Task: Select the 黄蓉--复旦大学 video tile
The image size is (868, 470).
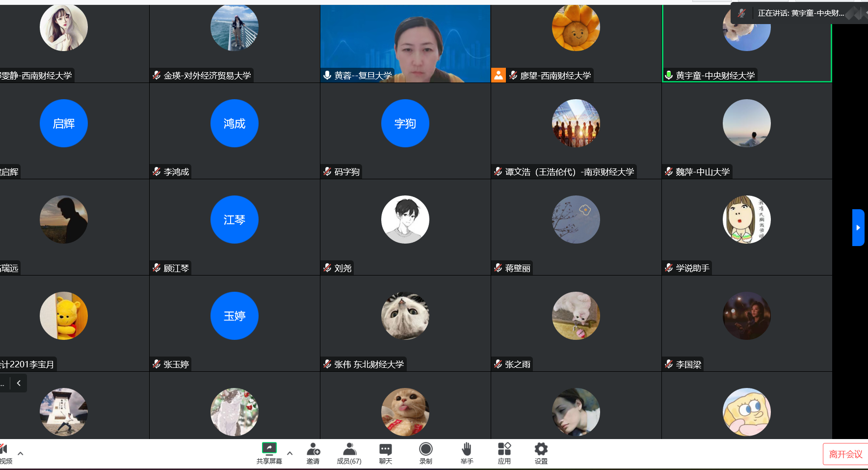Action: click(x=405, y=43)
